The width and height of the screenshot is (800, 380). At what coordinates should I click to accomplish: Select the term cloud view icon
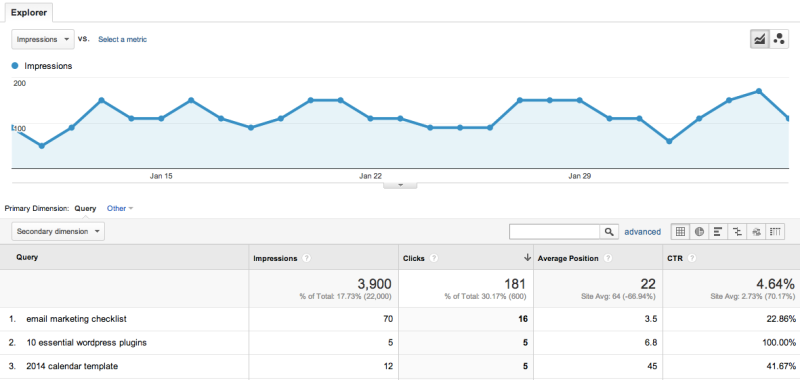point(756,232)
